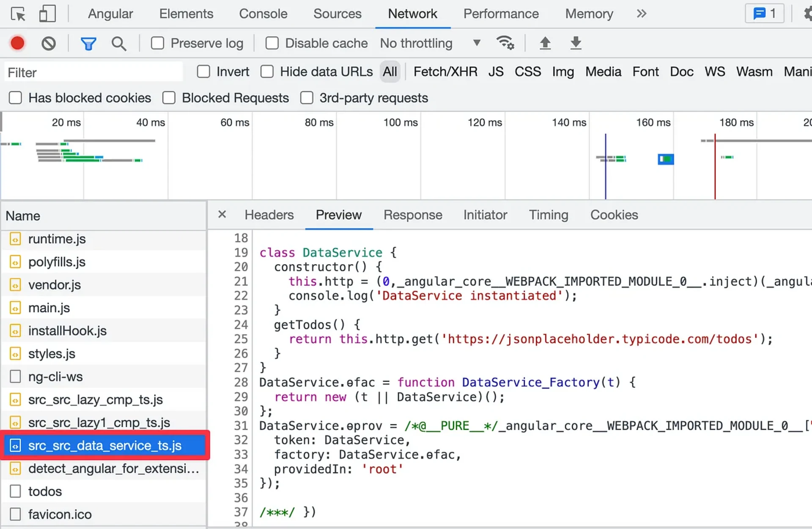Enable Disable cache checkbox
This screenshot has width=812, height=529.
click(x=272, y=43)
